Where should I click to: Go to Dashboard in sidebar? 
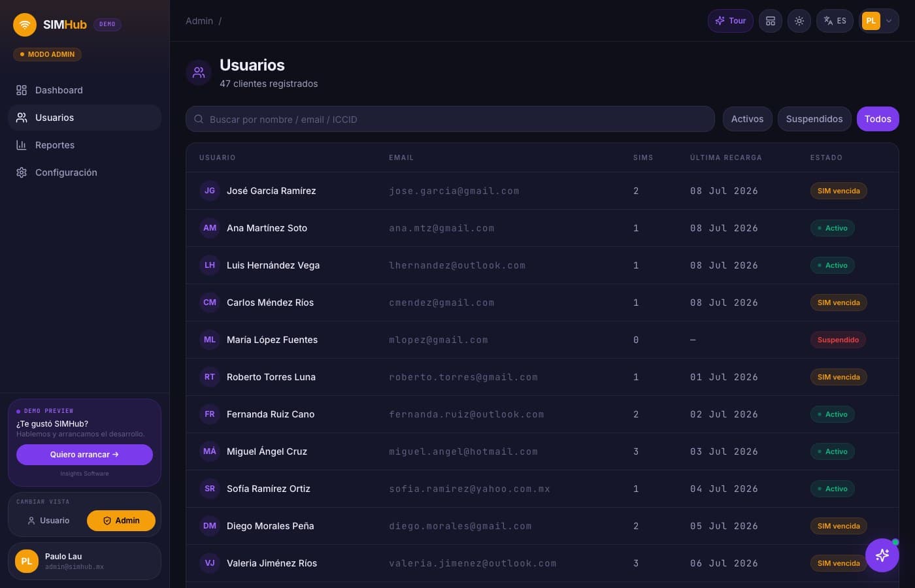85,90
